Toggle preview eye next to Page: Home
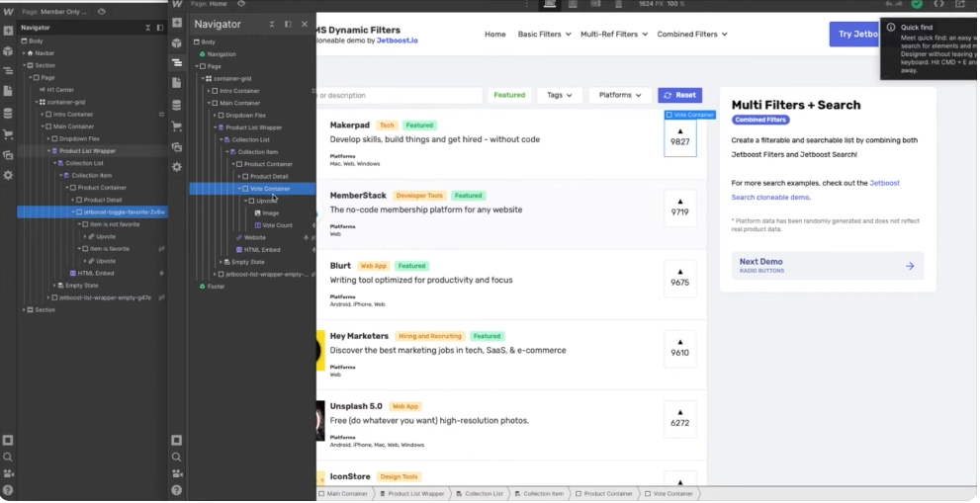The height and width of the screenshot is (503, 980). tap(241, 3)
